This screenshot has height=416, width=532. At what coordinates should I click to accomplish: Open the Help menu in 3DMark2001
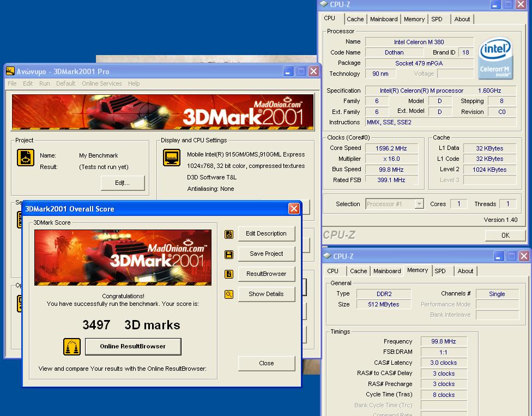point(134,83)
